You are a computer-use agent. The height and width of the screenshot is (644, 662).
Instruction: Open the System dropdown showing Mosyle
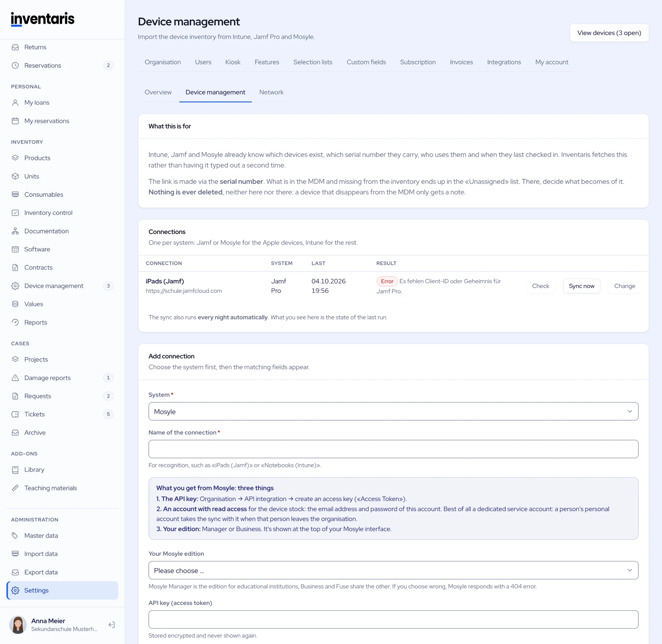[393, 412]
